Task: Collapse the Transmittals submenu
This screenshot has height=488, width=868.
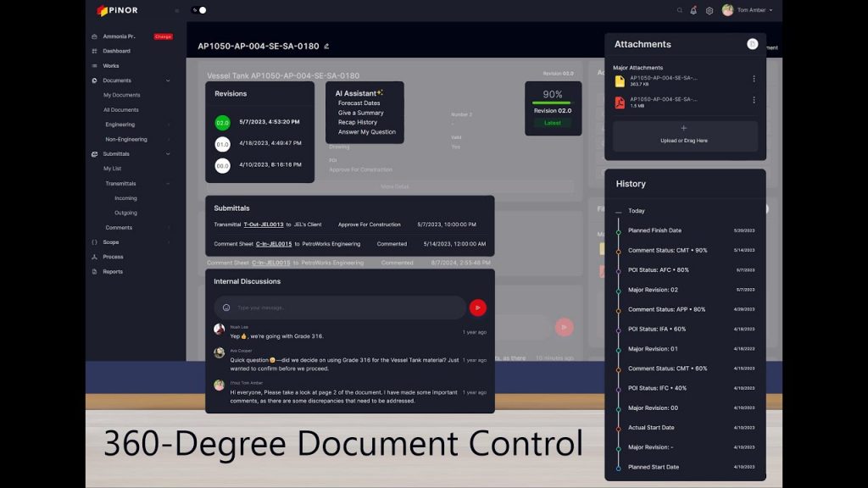Action: (168, 183)
